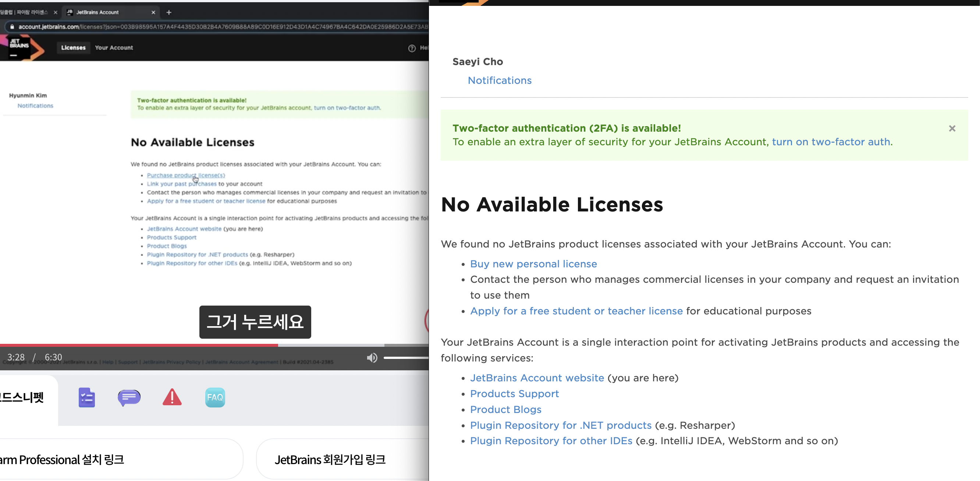
Task: Click the volume speaker icon in the video player
Action: click(x=372, y=357)
